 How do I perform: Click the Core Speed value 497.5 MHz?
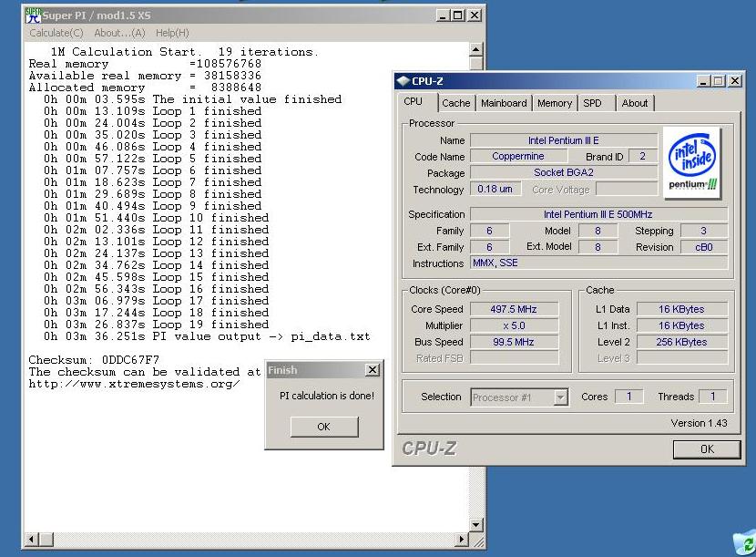pyautogui.click(x=514, y=309)
